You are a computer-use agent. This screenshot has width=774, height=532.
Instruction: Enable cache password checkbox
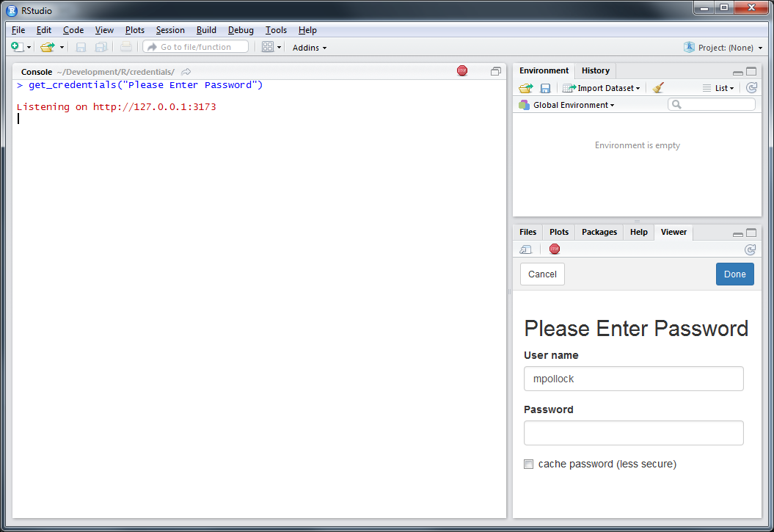(x=529, y=464)
